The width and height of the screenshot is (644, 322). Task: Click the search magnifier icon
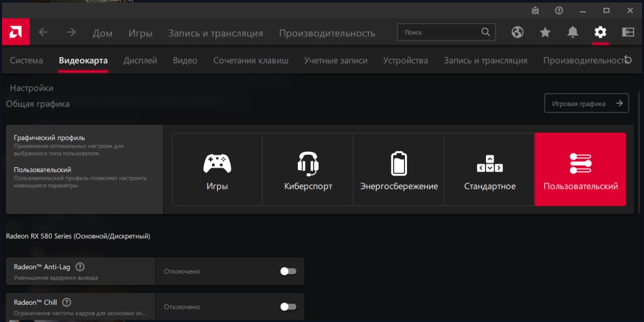tap(486, 32)
